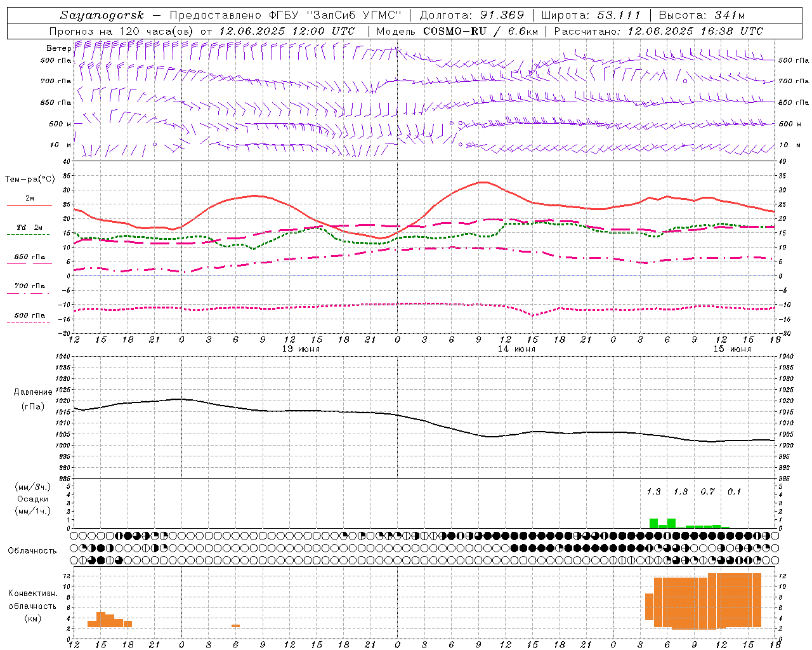Click the 'Тем-ра(°C)' temperature axis label
Viewport: 812px width, 650px height.
click(30, 180)
